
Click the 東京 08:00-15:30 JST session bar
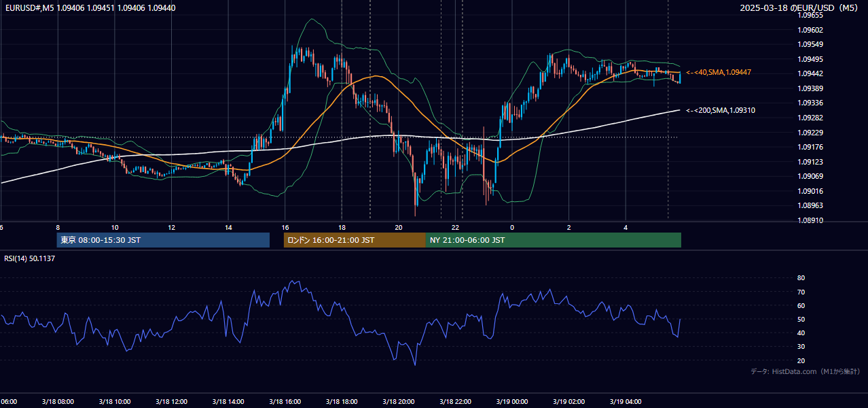coord(163,240)
